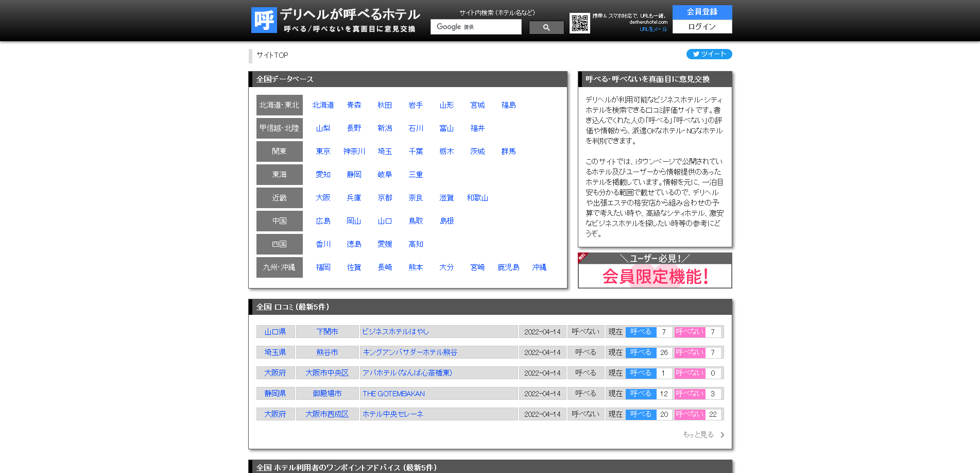Choose 千葉 prefecture link
Viewport: 980px width, 473px height.
tap(416, 151)
